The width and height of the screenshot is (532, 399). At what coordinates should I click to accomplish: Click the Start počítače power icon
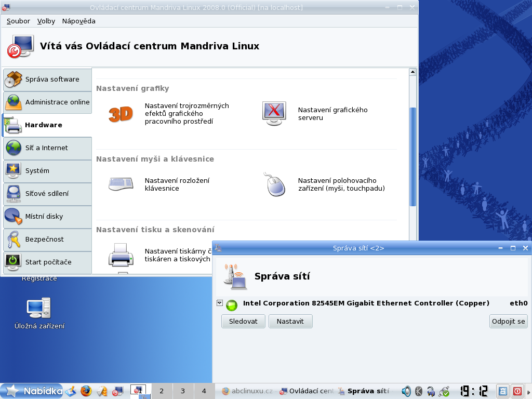[x=13, y=262]
